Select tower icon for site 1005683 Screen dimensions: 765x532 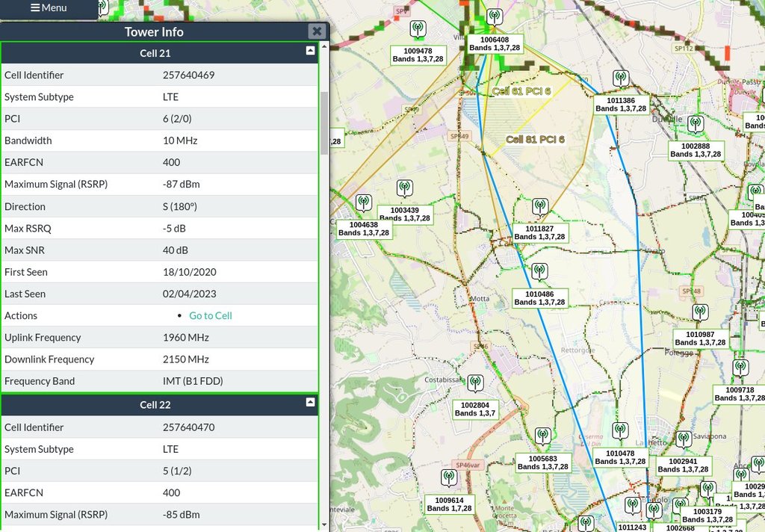coord(543,436)
